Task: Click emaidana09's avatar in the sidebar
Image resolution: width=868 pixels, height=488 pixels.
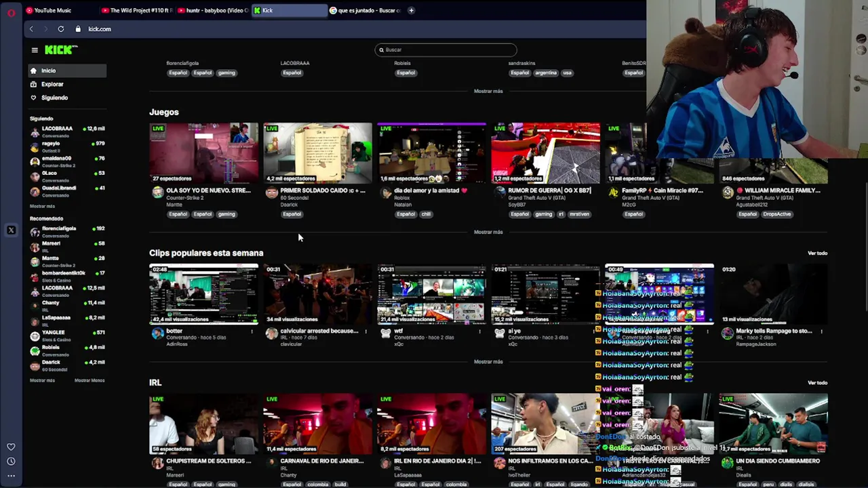Action: (35, 161)
